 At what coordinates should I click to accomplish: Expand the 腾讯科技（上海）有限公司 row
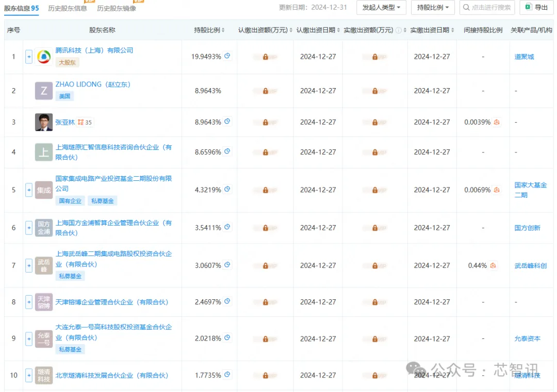pos(29,57)
